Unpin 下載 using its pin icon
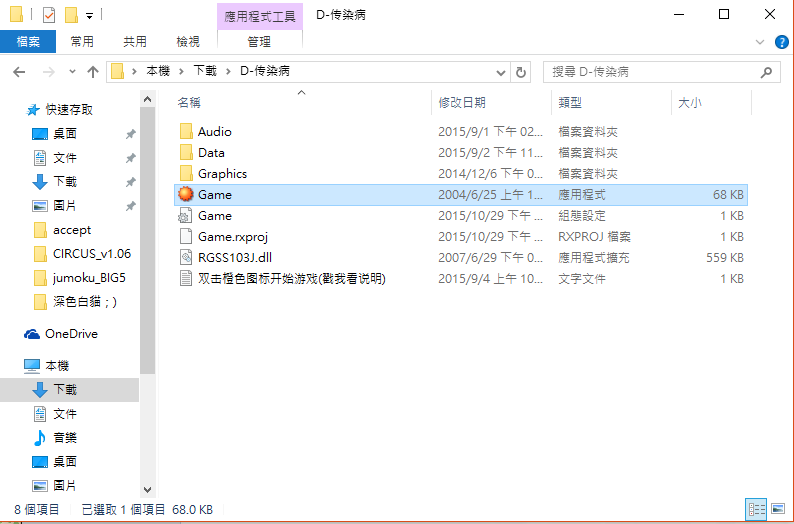Image resolution: width=794 pixels, height=524 pixels. point(131,181)
